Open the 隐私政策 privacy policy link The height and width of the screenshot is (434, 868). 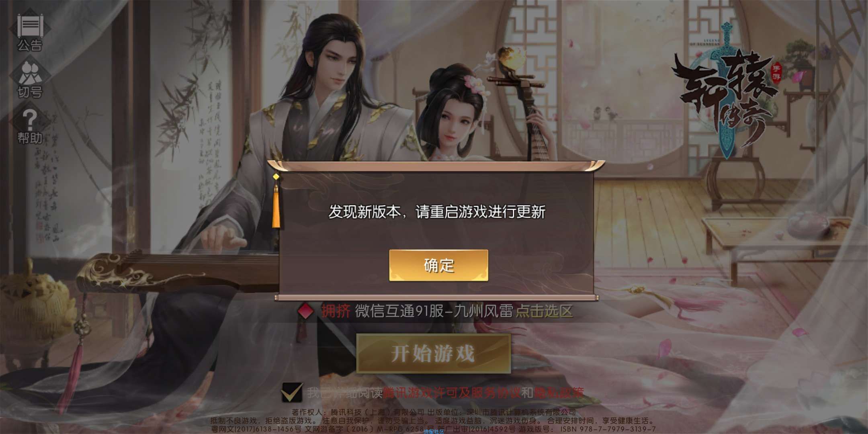[x=559, y=392]
